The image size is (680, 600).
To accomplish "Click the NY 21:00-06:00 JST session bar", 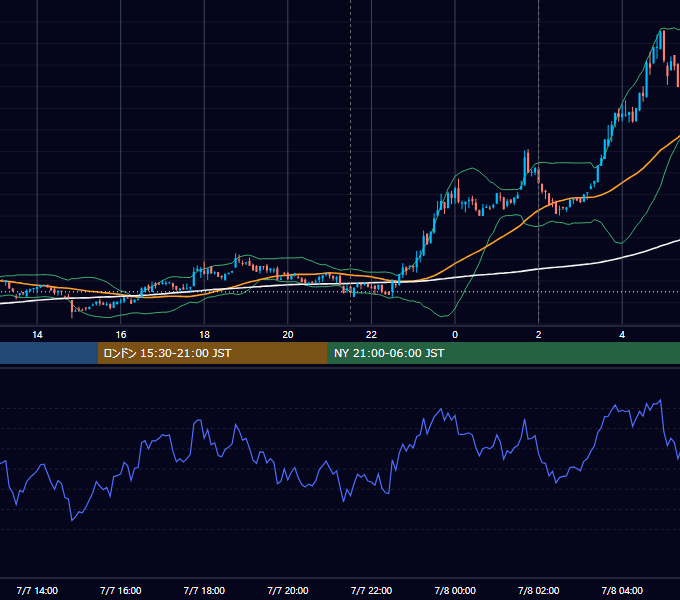I will pos(503,353).
